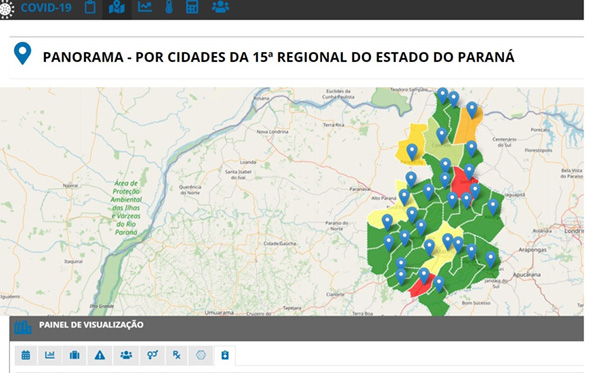Open the calculator icon in navbar
This screenshot has width=600, height=373.
click(x=192, y=7)
